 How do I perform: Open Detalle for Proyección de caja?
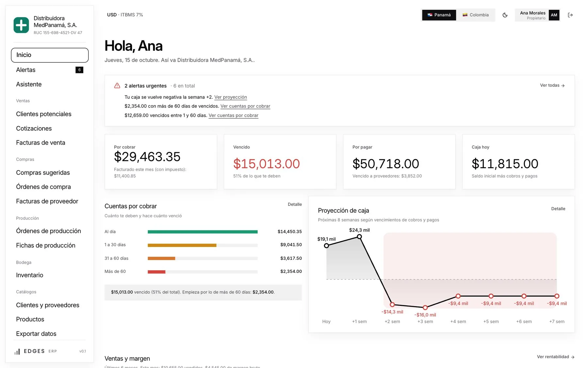point(558,209)
